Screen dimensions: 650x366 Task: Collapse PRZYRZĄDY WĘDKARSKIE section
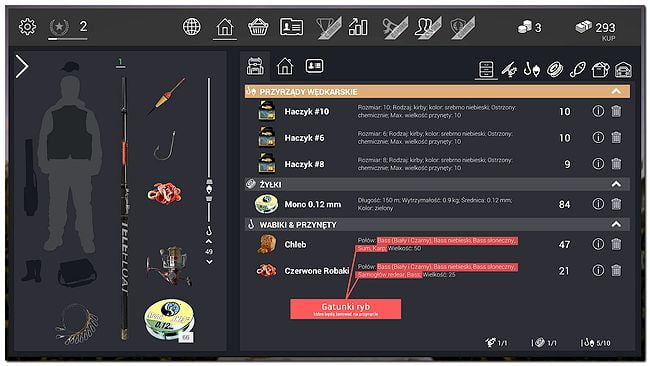[616, 91]
